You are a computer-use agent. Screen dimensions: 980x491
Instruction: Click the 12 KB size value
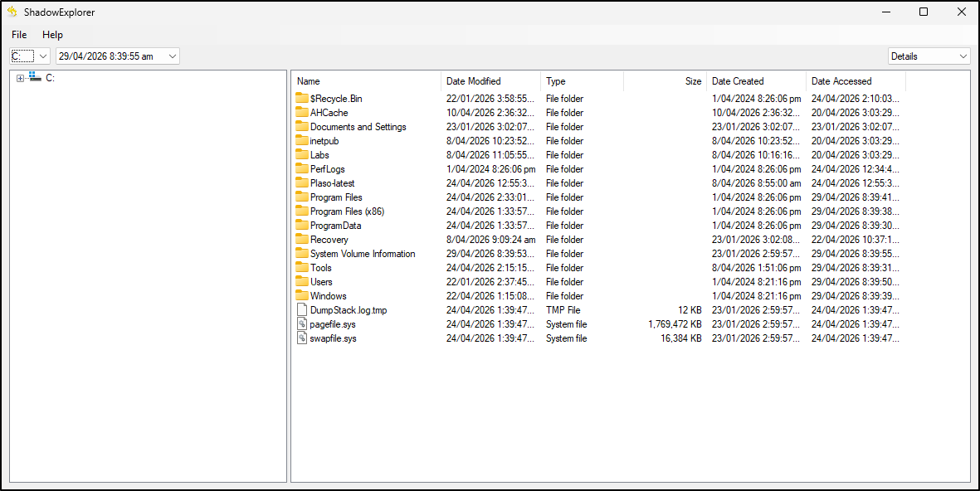[x=690, y=310]
